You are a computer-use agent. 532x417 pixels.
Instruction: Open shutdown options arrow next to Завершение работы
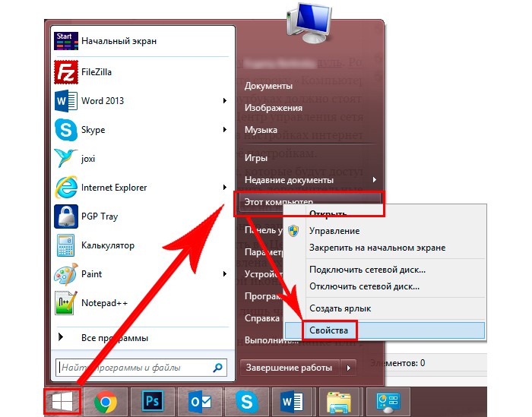(348, 368)
